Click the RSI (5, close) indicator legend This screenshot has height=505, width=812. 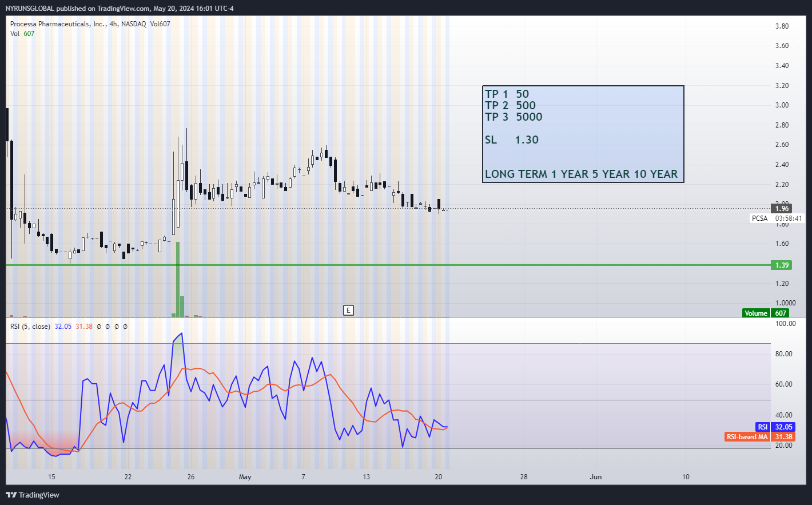click(30, 327)
